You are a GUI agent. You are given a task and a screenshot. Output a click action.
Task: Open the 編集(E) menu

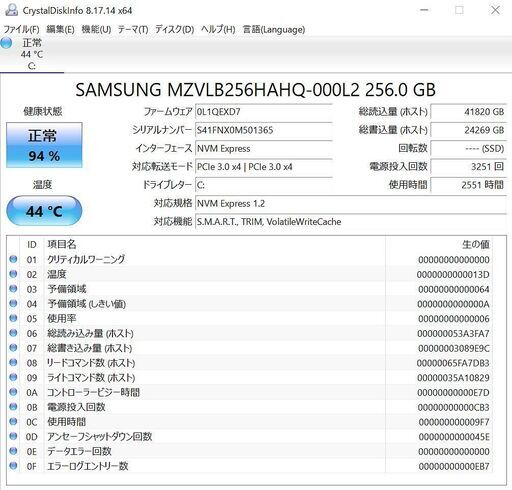pyautogui.click(x=60, y=29)
